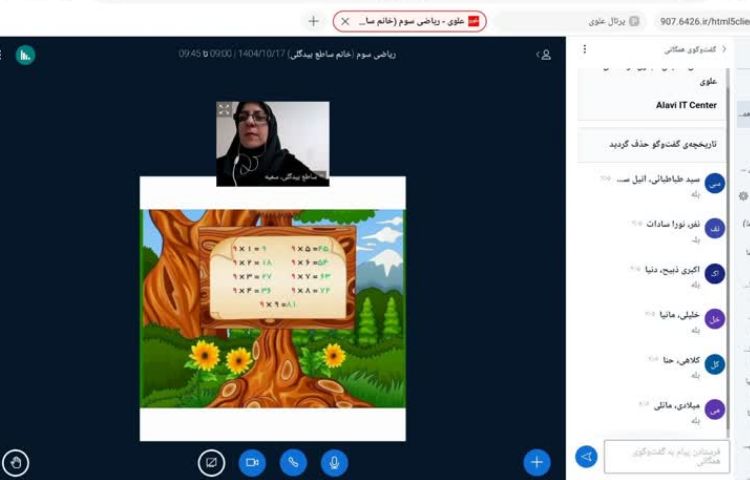Click avatar of خلیلی، مانیا
The width and height of the screenshot is (750, 480).
[715, 319]
